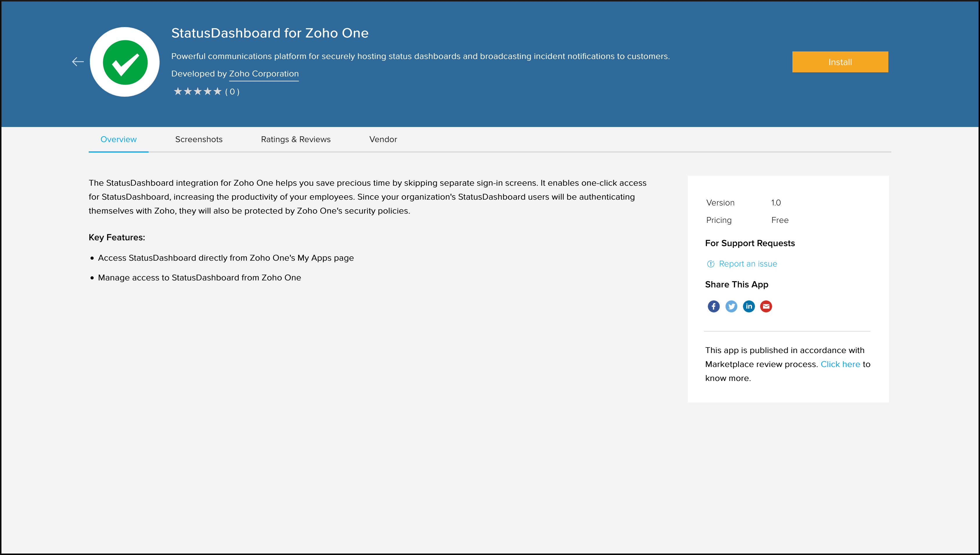Screen dimensions: 980x555
Task: Share app via Email icon
Action: tap(766, 306)
